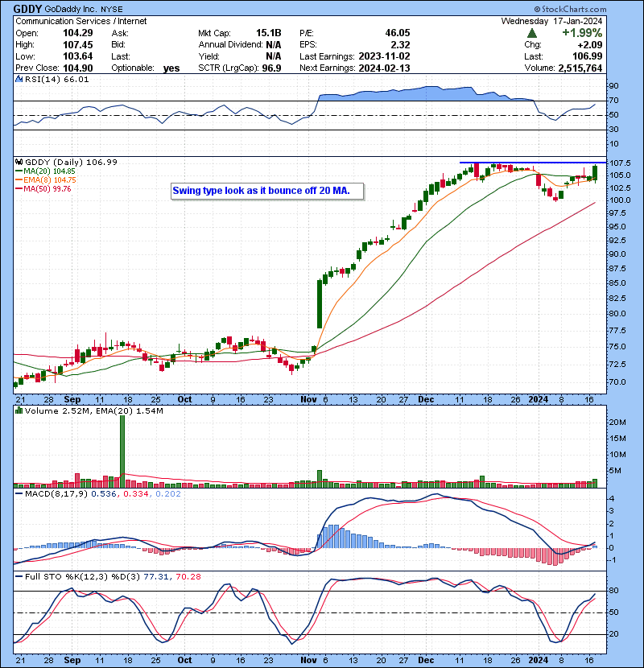Click the Volume 2.52M, EMA(20) 1.54M label

(93, 410)
